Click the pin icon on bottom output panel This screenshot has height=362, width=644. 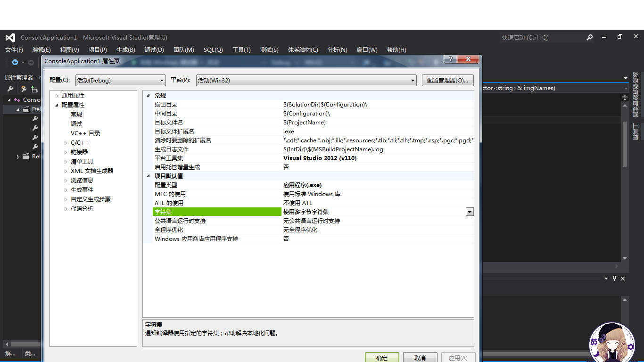pyautogui.click(x=614, y=279)
